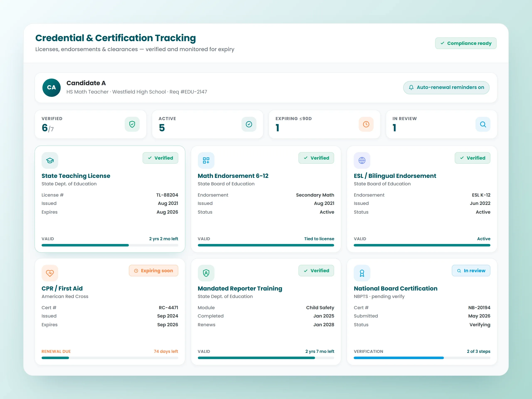Click the Compliance ready badge

[466, 43]
